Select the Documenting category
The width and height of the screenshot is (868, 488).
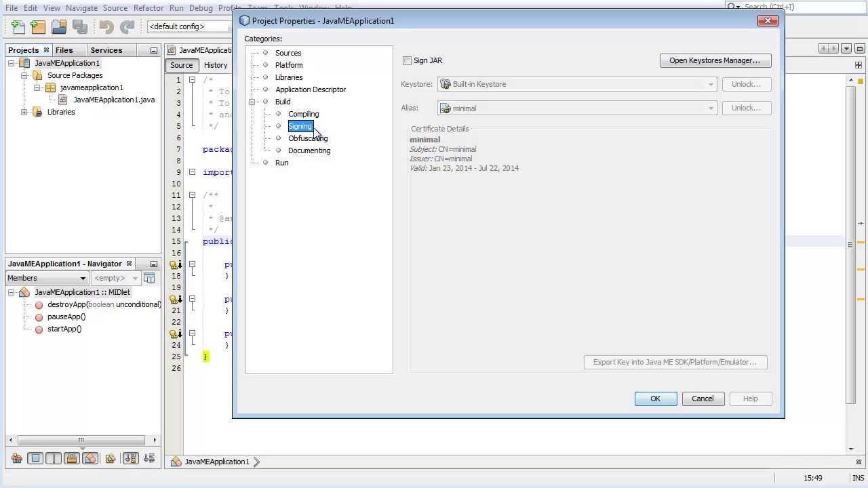click(x=309, y=150)
